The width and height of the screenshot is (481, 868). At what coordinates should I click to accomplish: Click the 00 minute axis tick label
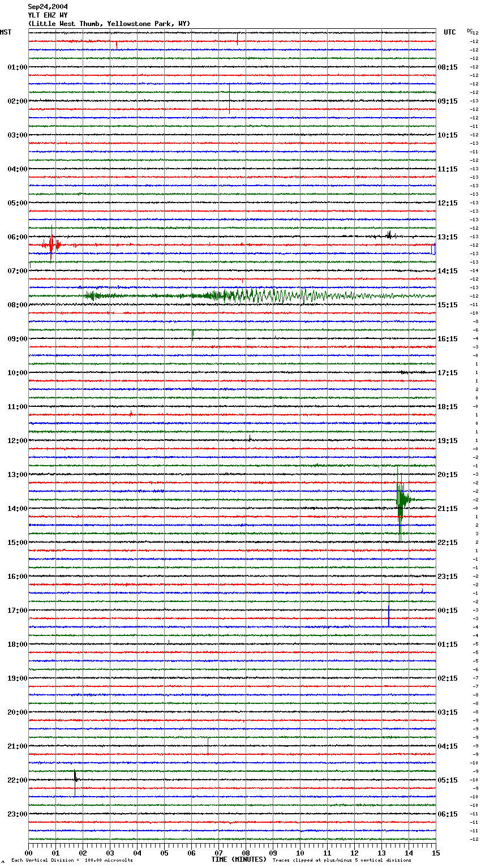(x=29, y=853)
